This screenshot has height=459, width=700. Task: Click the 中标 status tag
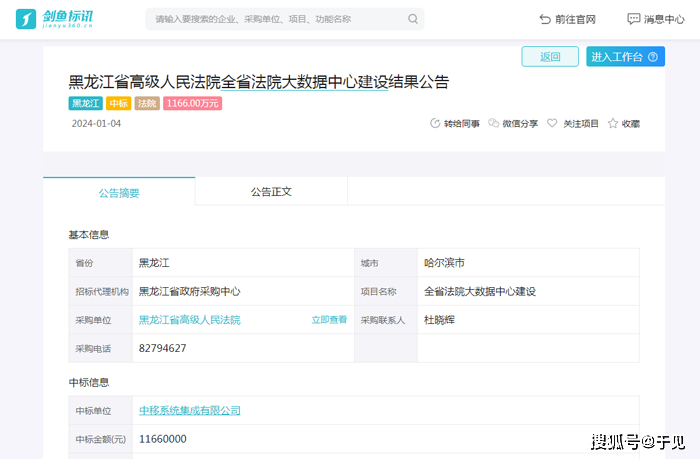point(118,103)
